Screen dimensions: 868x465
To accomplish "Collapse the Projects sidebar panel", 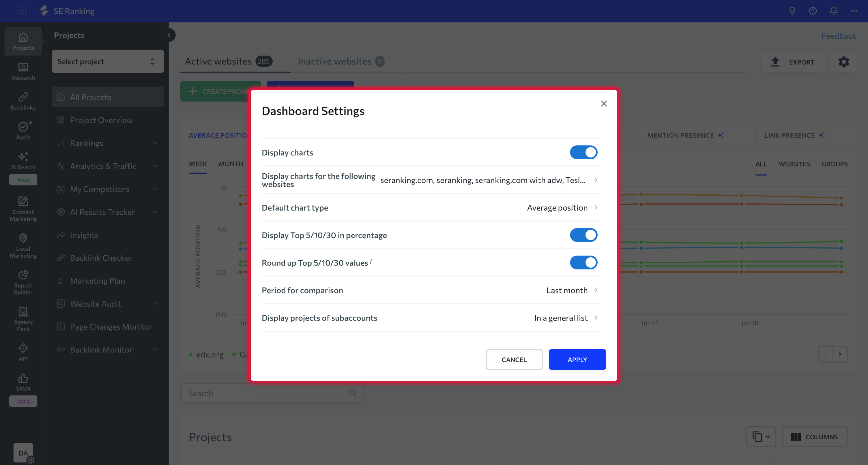I will tap(169, 35).
